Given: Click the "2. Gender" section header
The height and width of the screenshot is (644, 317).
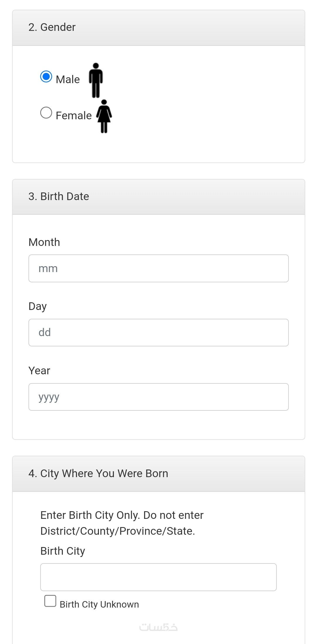Looking at the screenshot, I should coord(52,27).
